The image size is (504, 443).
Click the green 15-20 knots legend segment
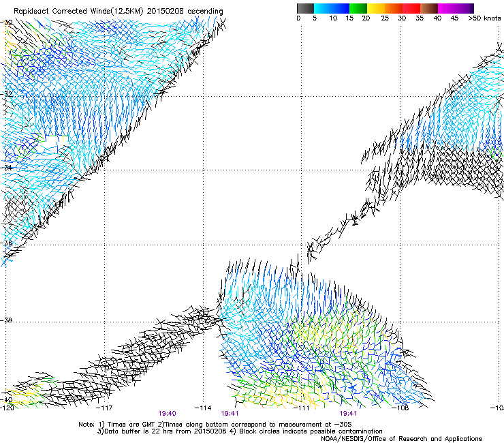click(358, 8)
